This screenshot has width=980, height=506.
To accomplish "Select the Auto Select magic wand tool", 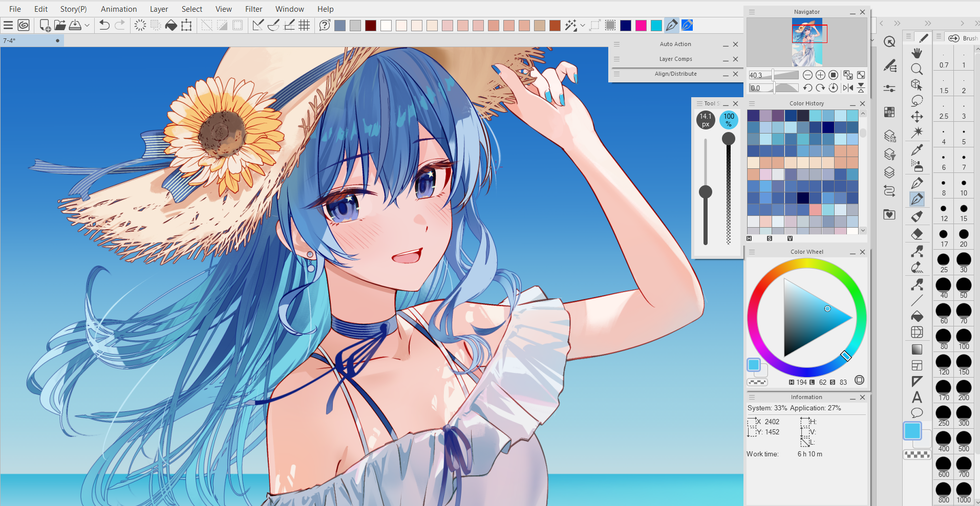I will pos(917,133).
